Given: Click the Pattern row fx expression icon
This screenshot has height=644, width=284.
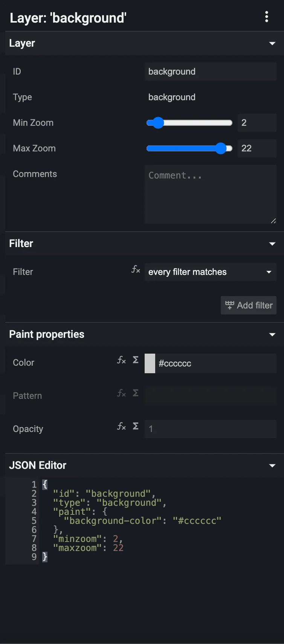Looking at the screenshot, I should (121, 393).
